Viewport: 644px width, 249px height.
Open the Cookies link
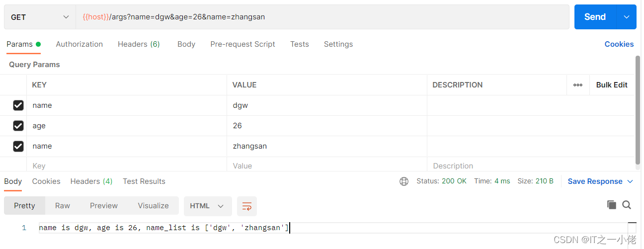click(x=619, y=44)
